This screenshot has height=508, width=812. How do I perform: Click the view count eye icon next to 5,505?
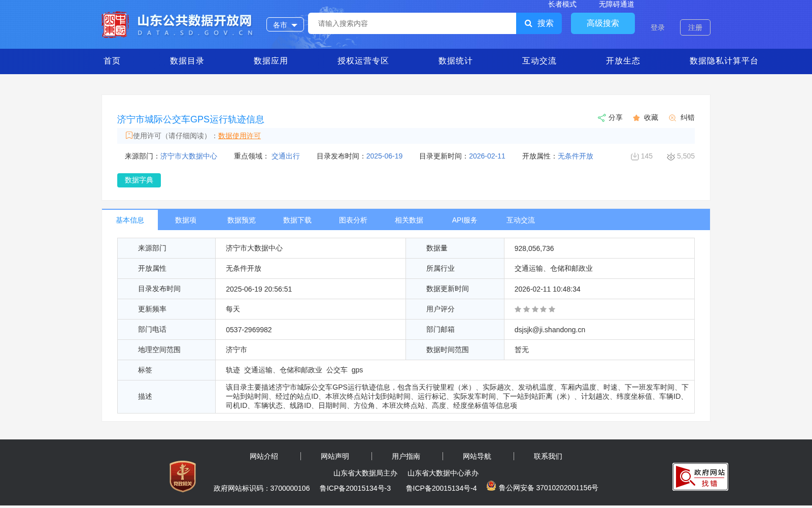click(671, 156)
